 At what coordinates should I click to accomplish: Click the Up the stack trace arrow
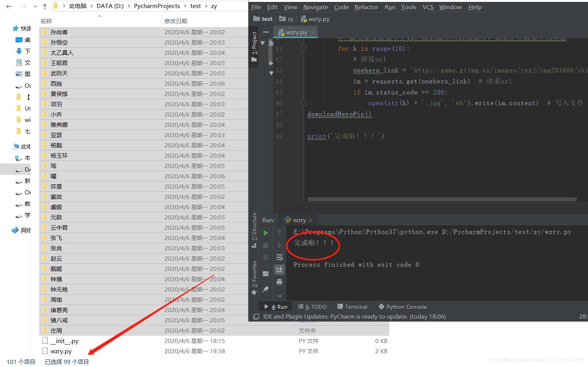click(279, 232)
